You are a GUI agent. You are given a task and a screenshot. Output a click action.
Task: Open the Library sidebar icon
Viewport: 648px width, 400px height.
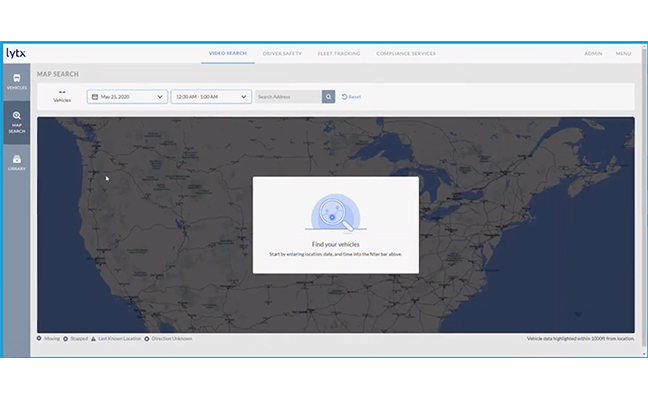[17, 161]
